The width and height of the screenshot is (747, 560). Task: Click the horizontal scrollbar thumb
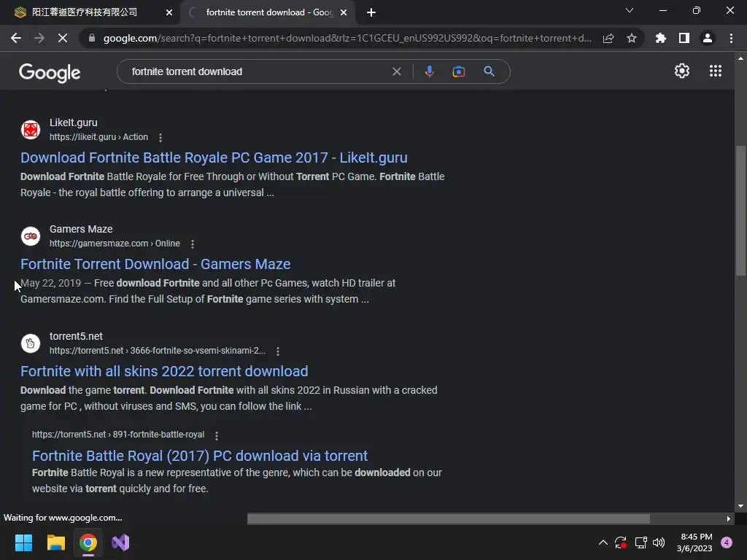point(449,518)
